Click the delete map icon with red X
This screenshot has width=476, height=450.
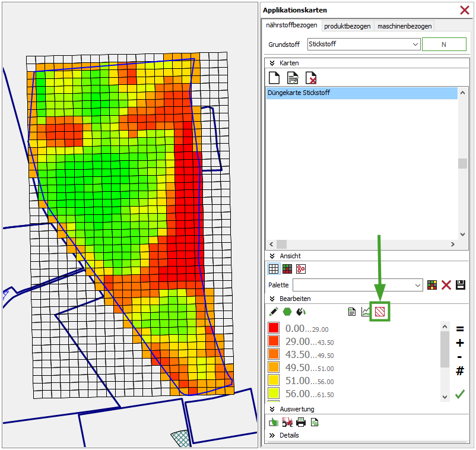pos(310,78)
